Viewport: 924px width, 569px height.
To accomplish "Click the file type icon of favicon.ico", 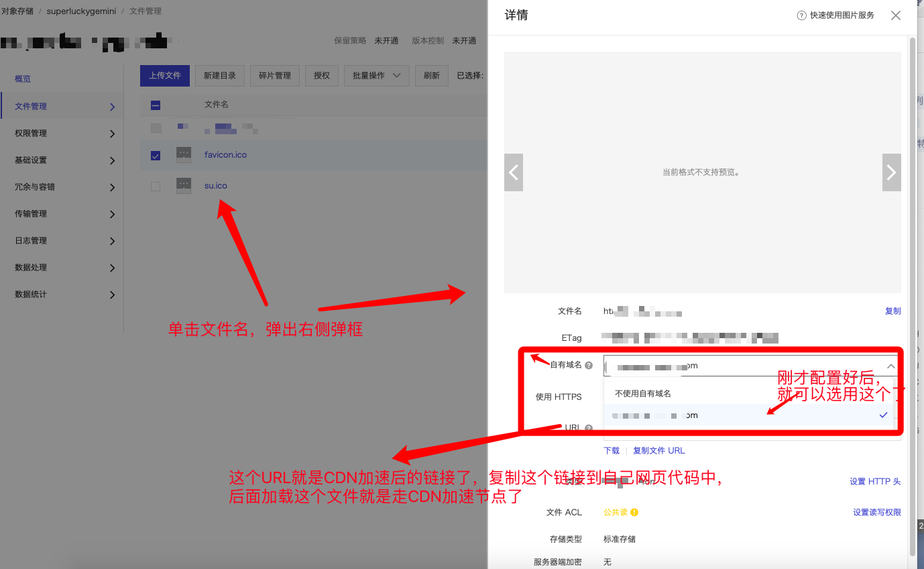I will click(183, 155).
